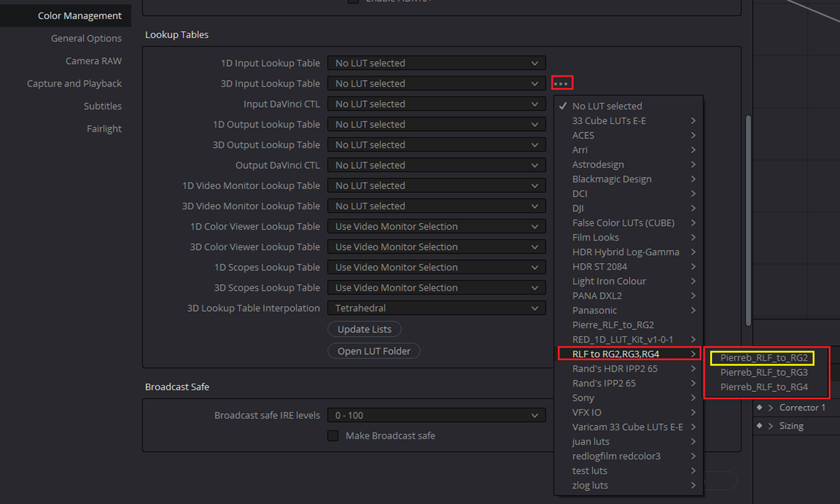Open the 1D Input Lookup Table dropdown
Image resolution: width=840 pixels, height=504 pixels.
pos(436,63)
